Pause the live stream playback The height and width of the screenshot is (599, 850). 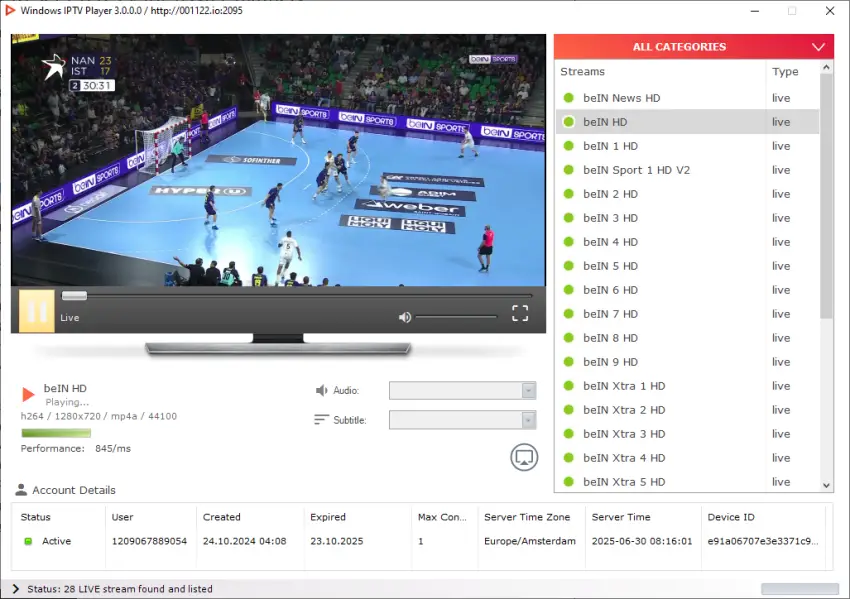click(37, 311)
